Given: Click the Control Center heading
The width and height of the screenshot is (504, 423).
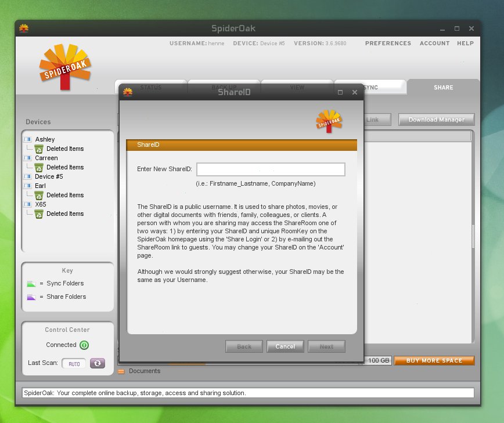Looking at the screenshot, I should (67, 330).
